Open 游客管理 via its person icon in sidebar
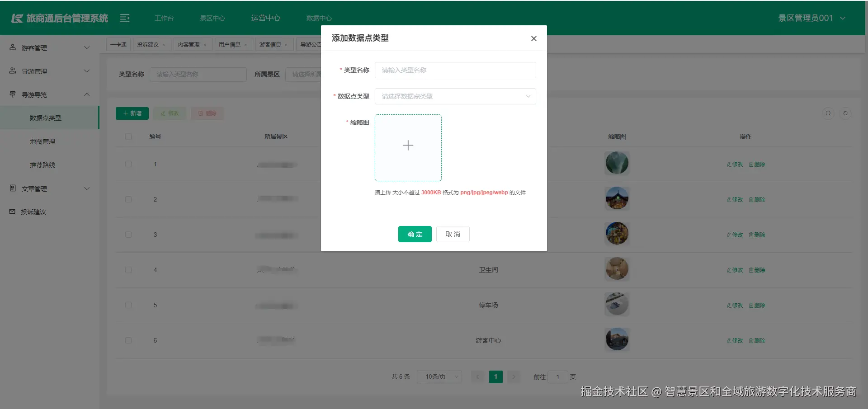This screenshot has height=409, width=868. pyautogui.click(x=12, y=47)
